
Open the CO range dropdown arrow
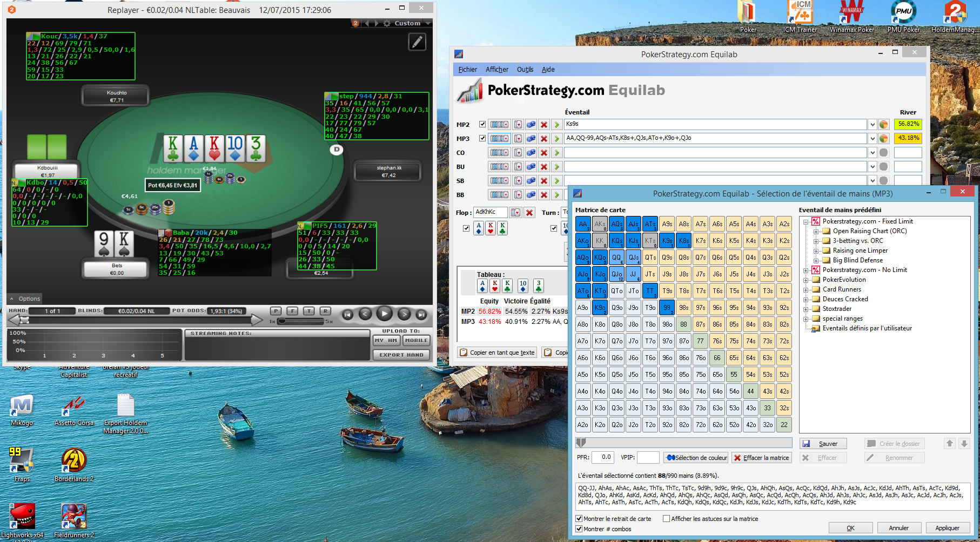(x=872, y=153)
